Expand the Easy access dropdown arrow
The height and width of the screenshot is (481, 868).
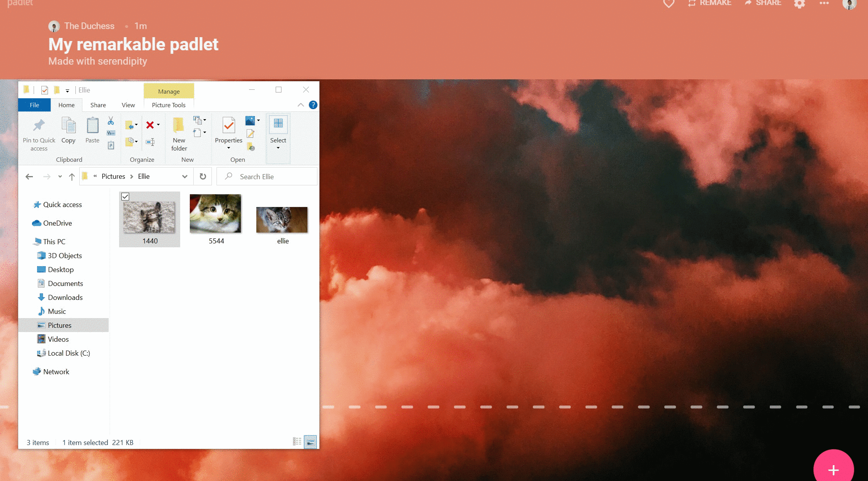coord(205,132)
